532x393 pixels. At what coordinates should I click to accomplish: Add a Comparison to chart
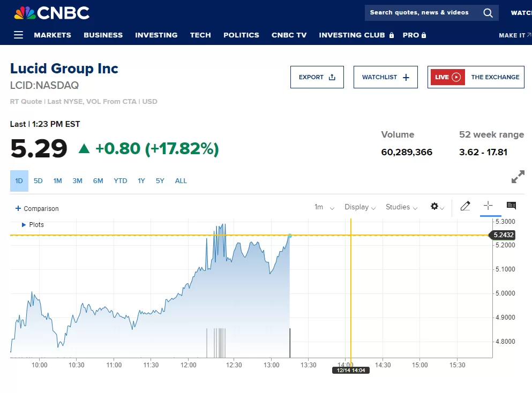pyautogui.click(x=37, y=208)
